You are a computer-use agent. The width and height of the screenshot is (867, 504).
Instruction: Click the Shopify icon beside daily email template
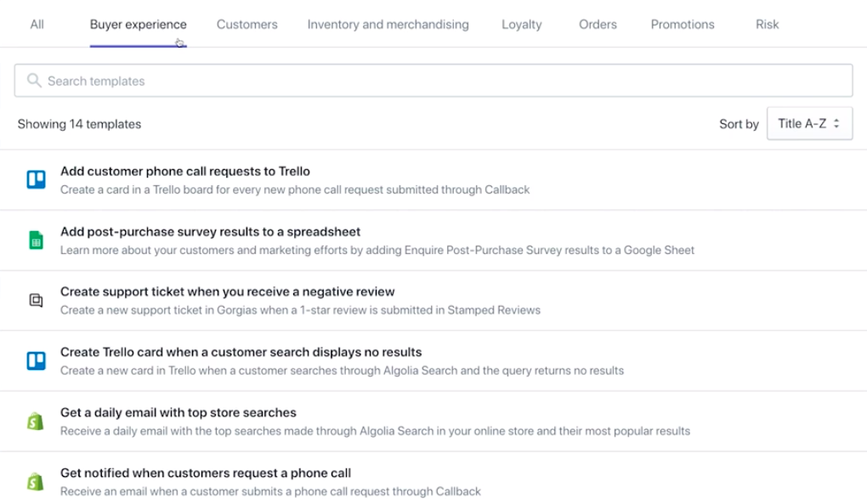click(x=35, y=421)
